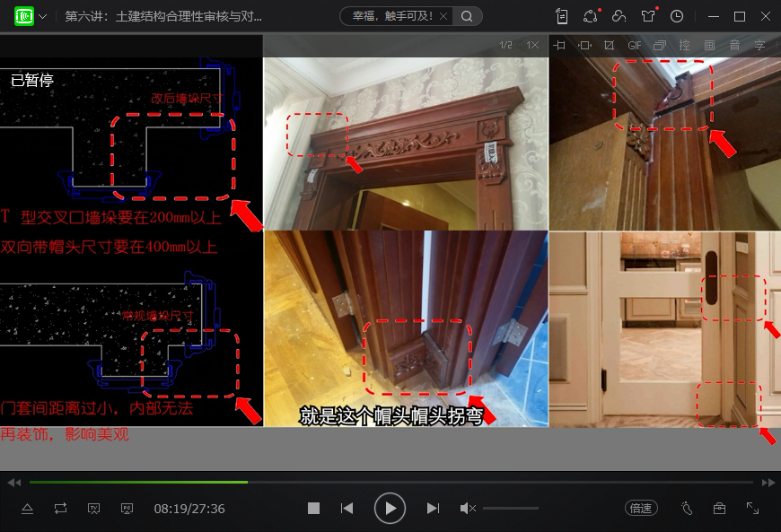Image resolution: width=781 pixels, height=532 pixels.
Task: Open the phone transfer icon in the title bar
Action: [562, 16]
